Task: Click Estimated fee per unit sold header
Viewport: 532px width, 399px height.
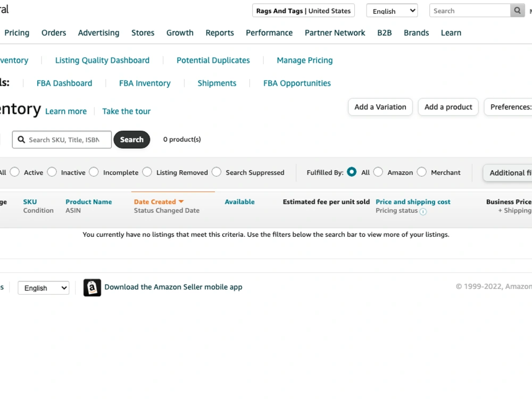Action: click(x=327, y=202)
